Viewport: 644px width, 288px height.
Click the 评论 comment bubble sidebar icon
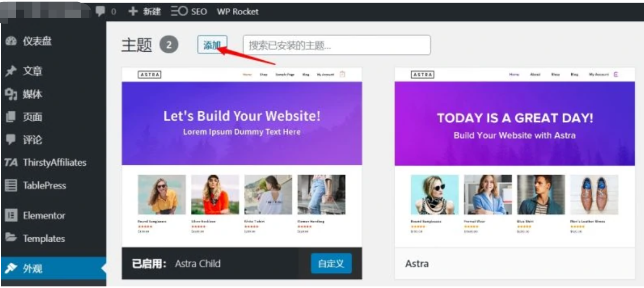coord(11,140)
